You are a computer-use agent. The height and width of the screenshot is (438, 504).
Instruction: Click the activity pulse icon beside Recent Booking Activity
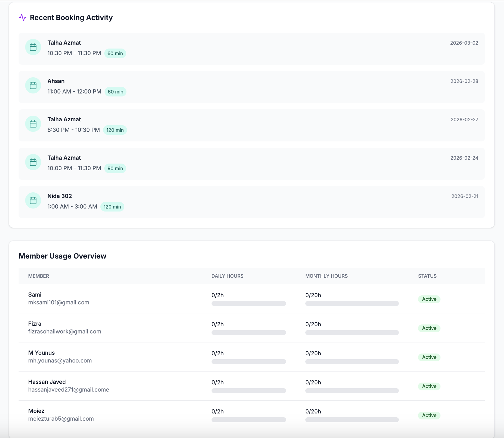pos(22,18)
